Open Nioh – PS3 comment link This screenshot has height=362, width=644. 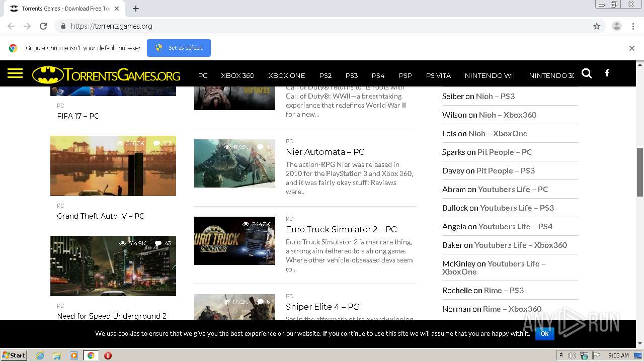coord(495,96)
